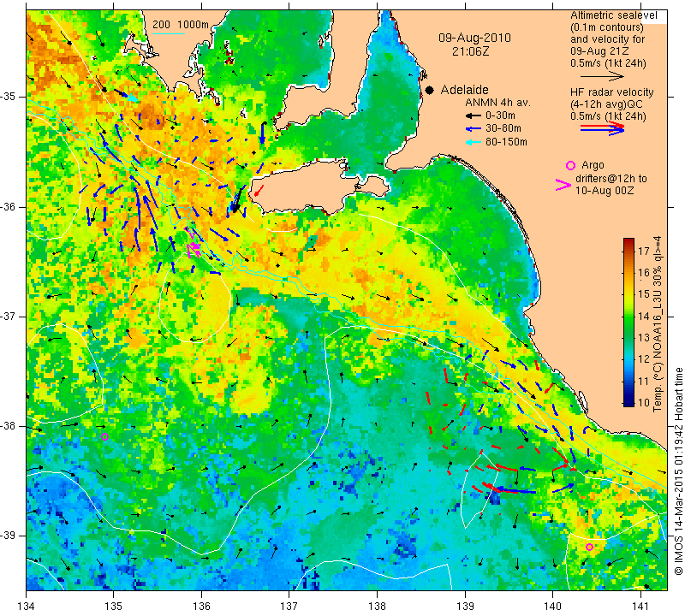Click the magenta drifter arrowhead legend symbol
Image resolution: width=685 pixels, height=616 pixels.
[563, 185]
